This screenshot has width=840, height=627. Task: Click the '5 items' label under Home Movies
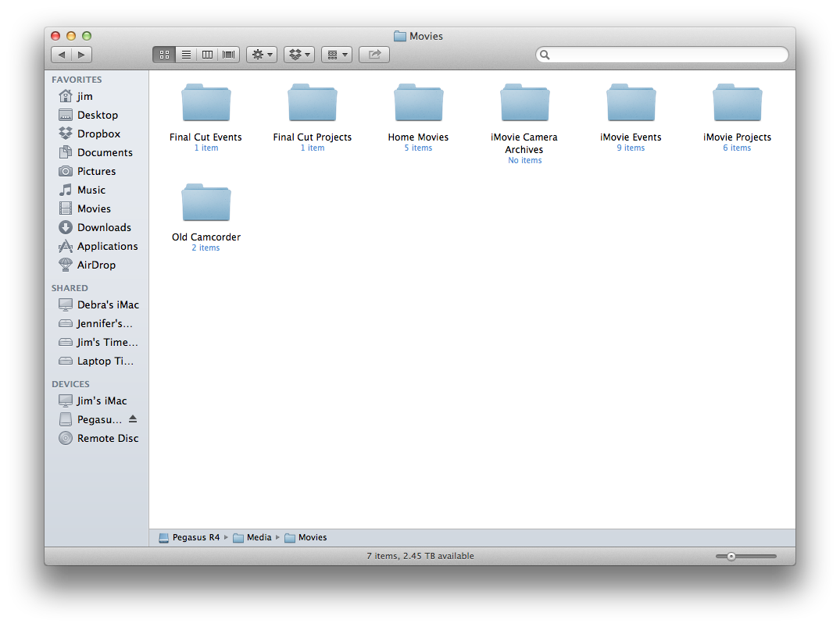(x=418, y=148)
